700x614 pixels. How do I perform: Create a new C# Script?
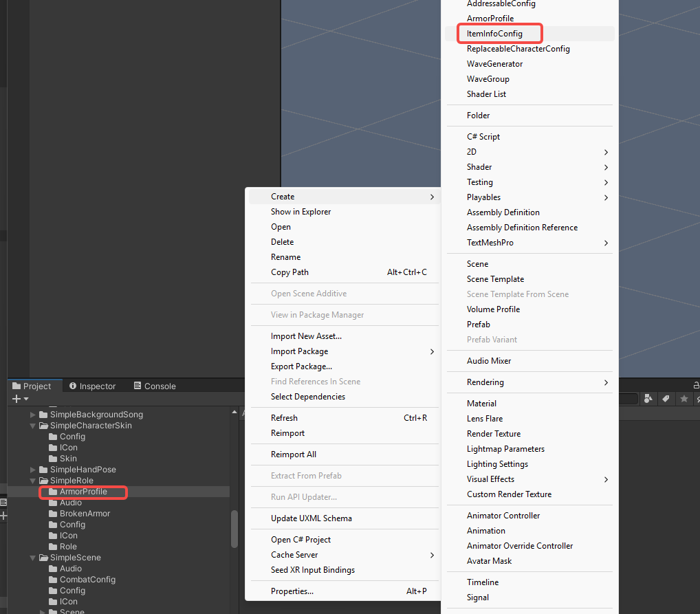[530, 137]
